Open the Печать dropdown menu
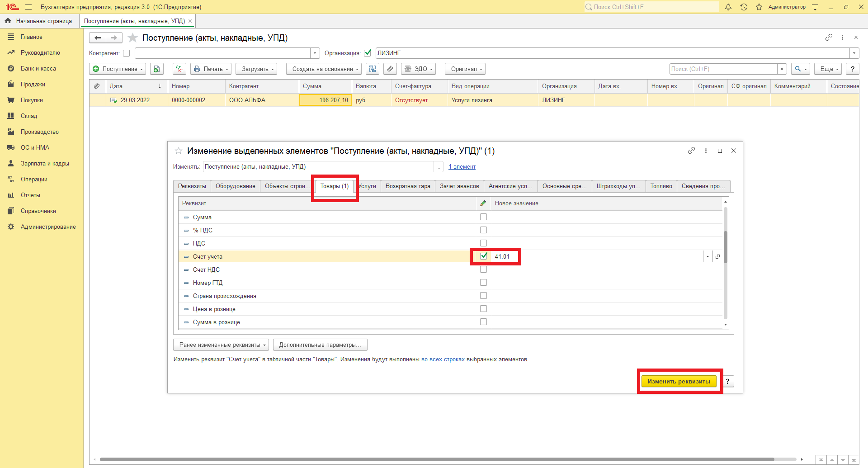868x468 pixels. 211,69
